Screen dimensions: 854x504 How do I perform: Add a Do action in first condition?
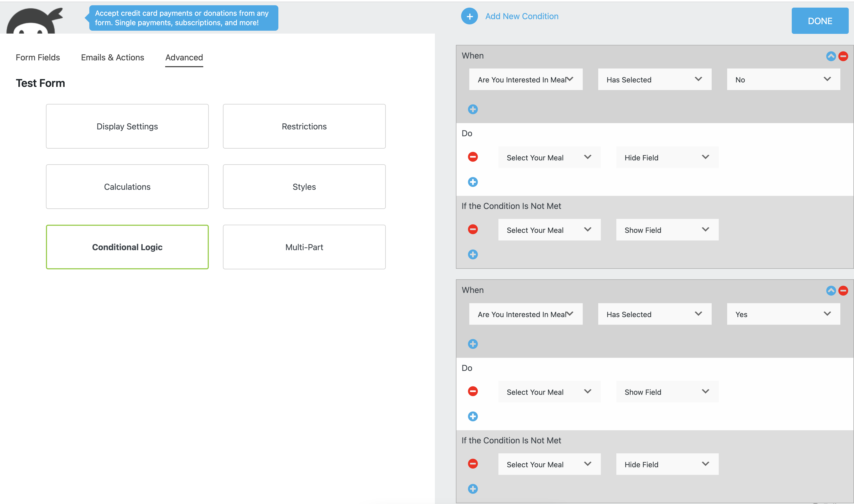[472, 182]
